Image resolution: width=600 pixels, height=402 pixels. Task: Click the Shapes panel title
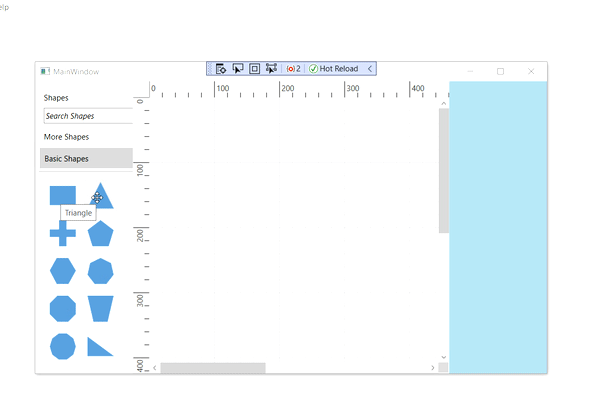(56, 98)
